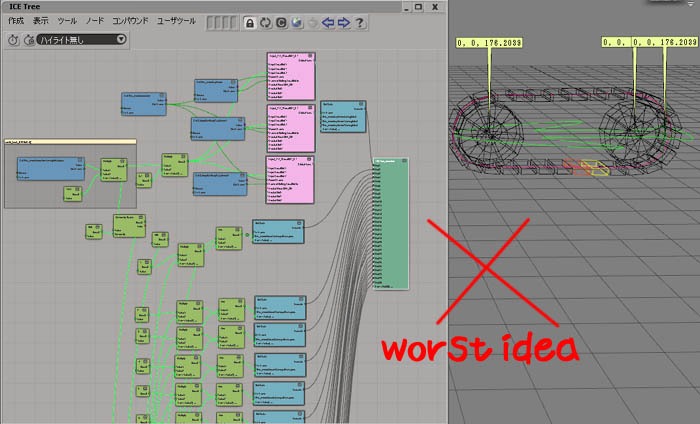Select the tall green node on the right
The width and height of the screenshot is (700, 424).
(x=390, y=220)
